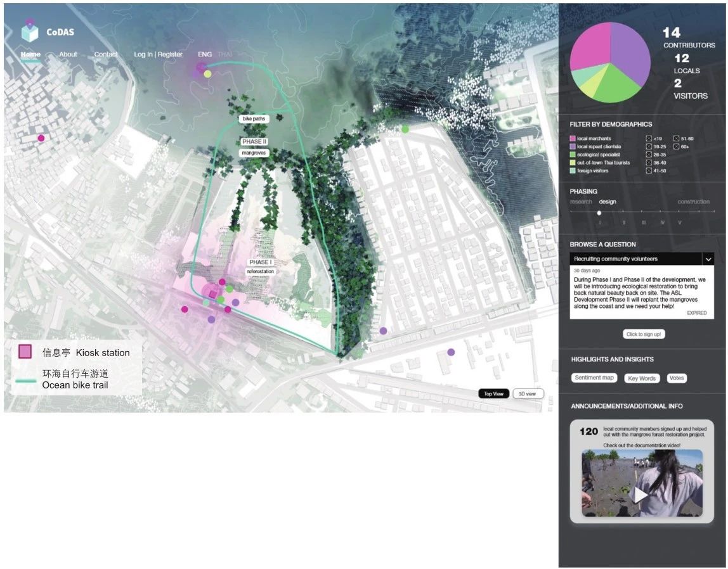Image resolution: width=728 pixels, height=569 pixels.
Task: Click the pink 'local merchants' color swatch
Action: pos(573,138)
